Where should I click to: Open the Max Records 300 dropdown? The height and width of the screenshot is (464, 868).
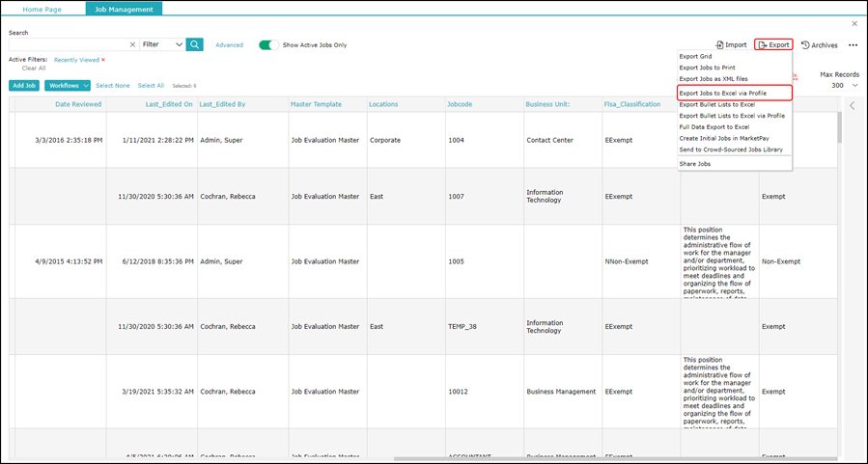(x=842, y=86)
